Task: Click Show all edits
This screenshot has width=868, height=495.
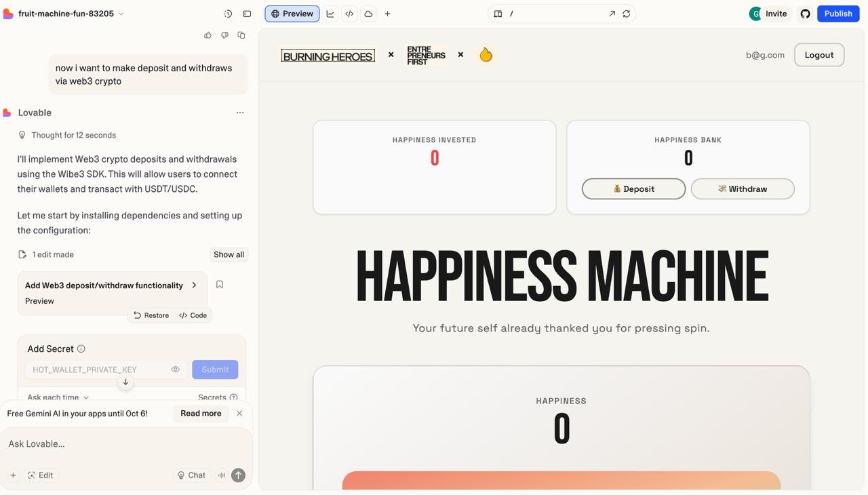Action: click(x=229, y=254)
